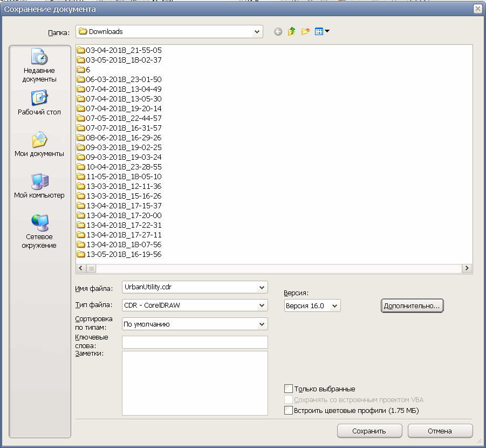Screen dimensions: 486x448
Task: Open the Версия 16.0 dropdown
Action: 335,306
